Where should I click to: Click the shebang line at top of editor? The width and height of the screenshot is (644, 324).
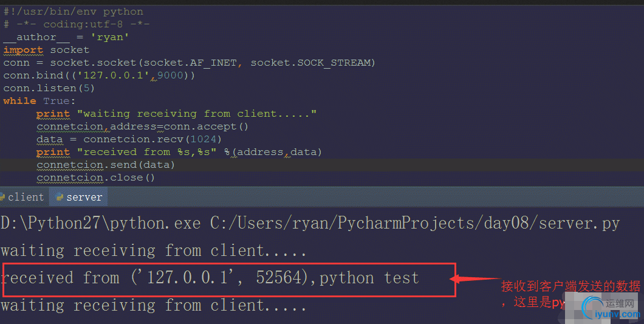[x=73, y=12]
